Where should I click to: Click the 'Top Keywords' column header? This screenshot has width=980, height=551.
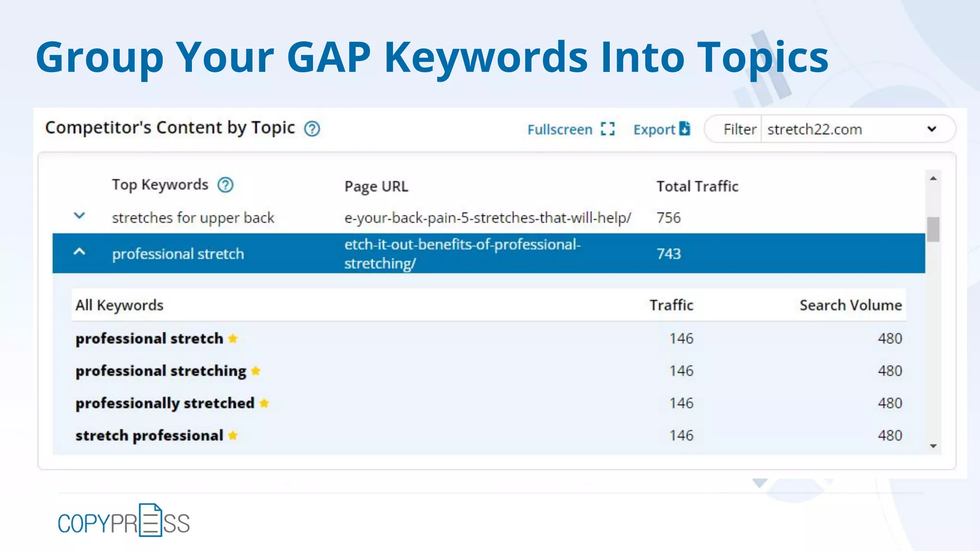[x=160, y=185]
